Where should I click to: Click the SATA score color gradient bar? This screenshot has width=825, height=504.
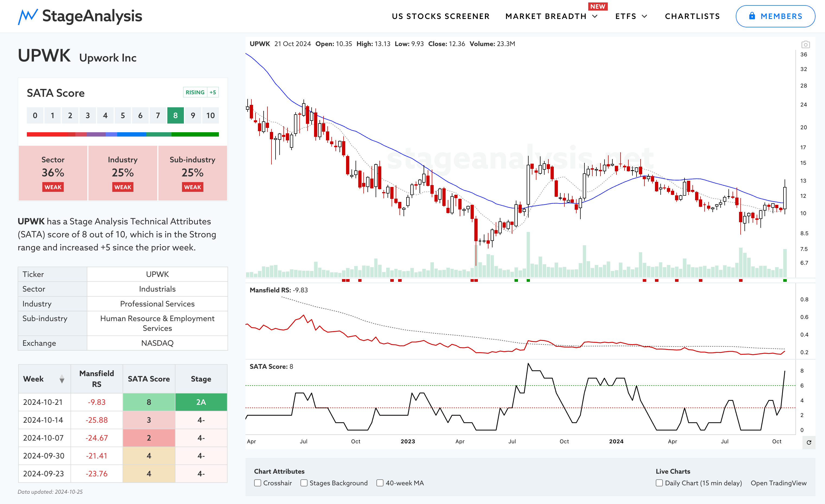[x=123, y=134]
